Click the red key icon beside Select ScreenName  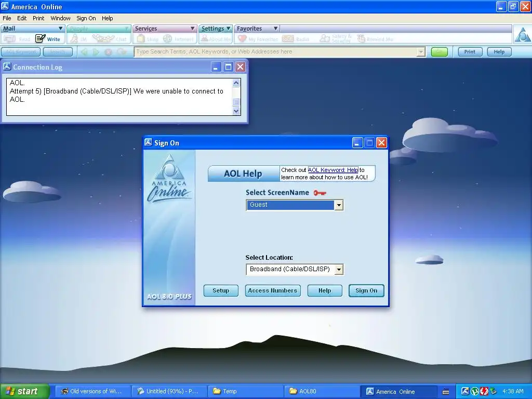tap(320, 193)
